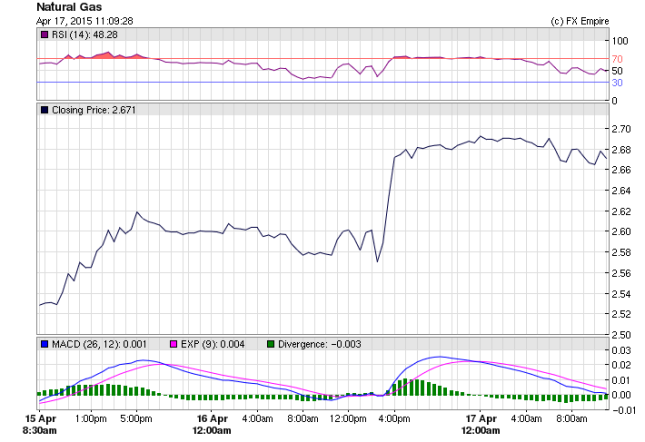Click the 2.70 price axis label

point(621,129)
